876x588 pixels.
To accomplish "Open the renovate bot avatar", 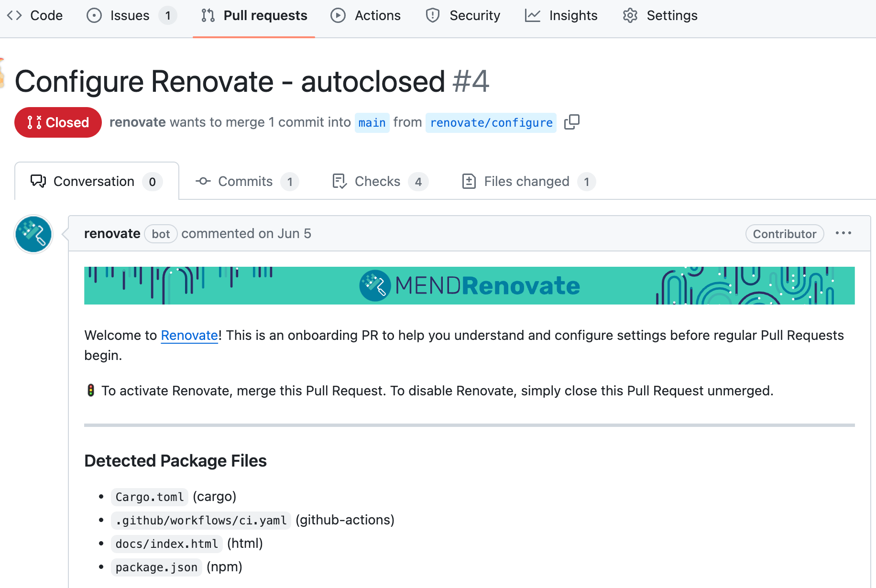I will tap(33, 234).
